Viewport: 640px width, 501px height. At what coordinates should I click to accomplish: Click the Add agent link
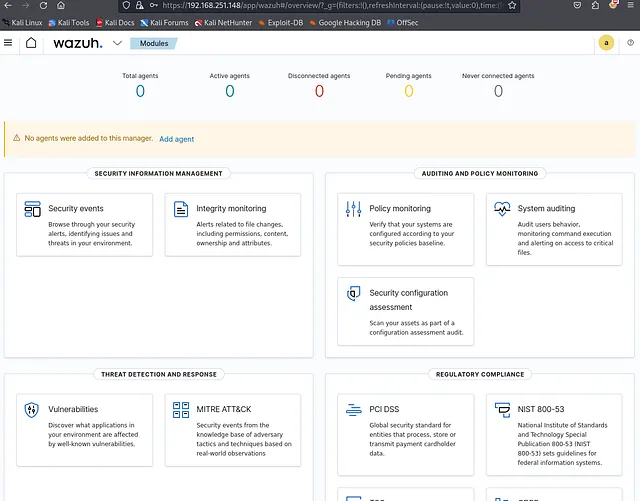click(x=176, y=139)
